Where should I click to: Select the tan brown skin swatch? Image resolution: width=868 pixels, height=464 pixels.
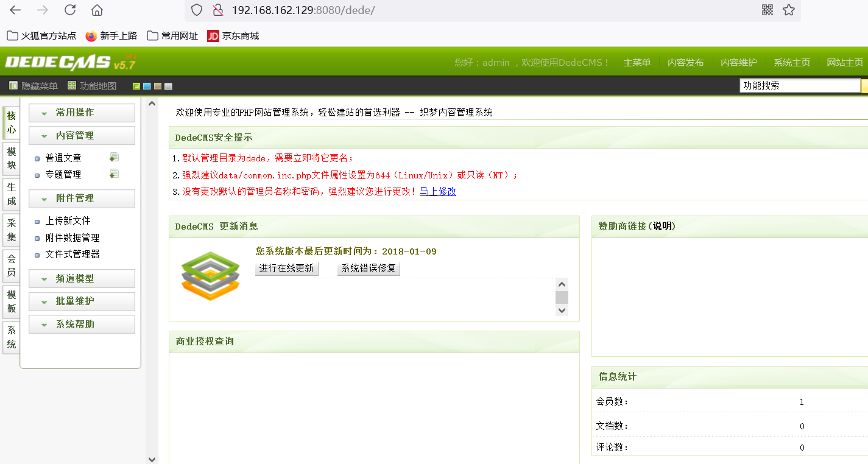[158, 86]
